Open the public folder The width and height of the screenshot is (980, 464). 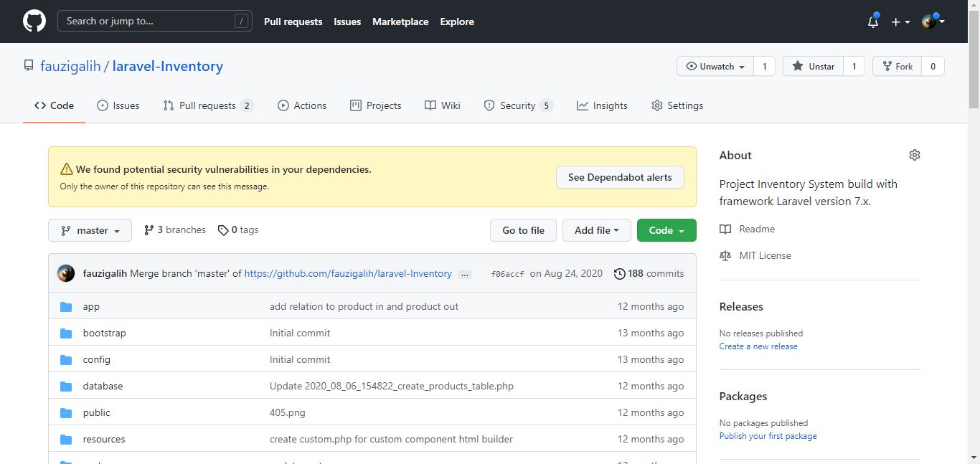(96, 412)
